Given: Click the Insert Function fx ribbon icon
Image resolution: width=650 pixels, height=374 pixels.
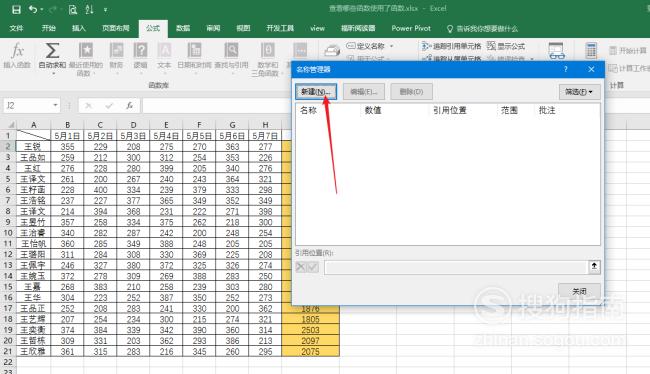Looking at the screenshot, I should pyautogui.click(x=17, y=51).
